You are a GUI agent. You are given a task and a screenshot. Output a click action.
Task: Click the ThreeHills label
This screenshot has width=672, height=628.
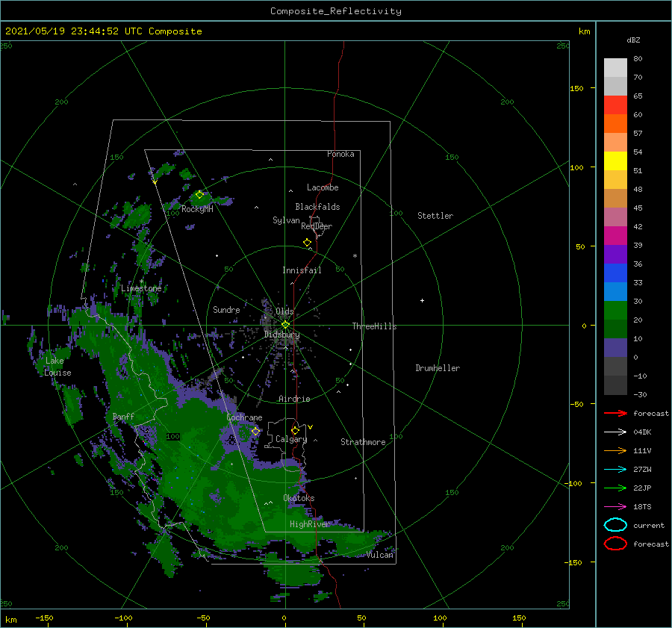[374, 326]
